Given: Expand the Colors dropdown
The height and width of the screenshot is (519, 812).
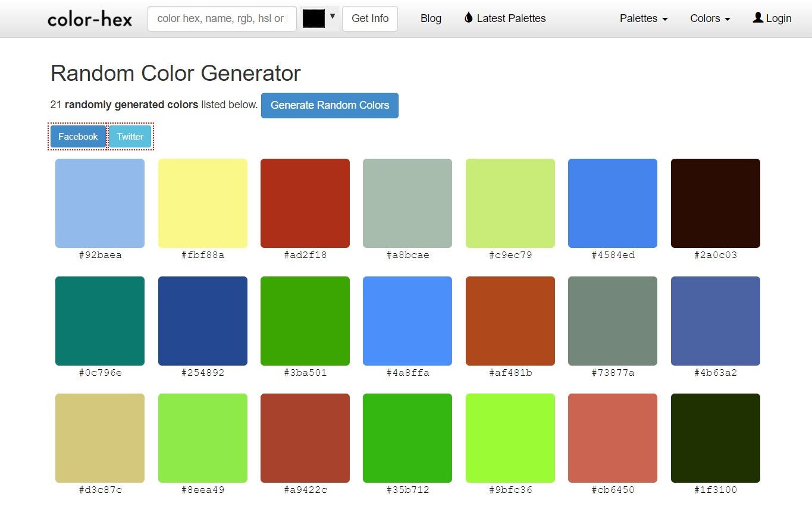Looking at the screenshot, I should coord(709,18).
